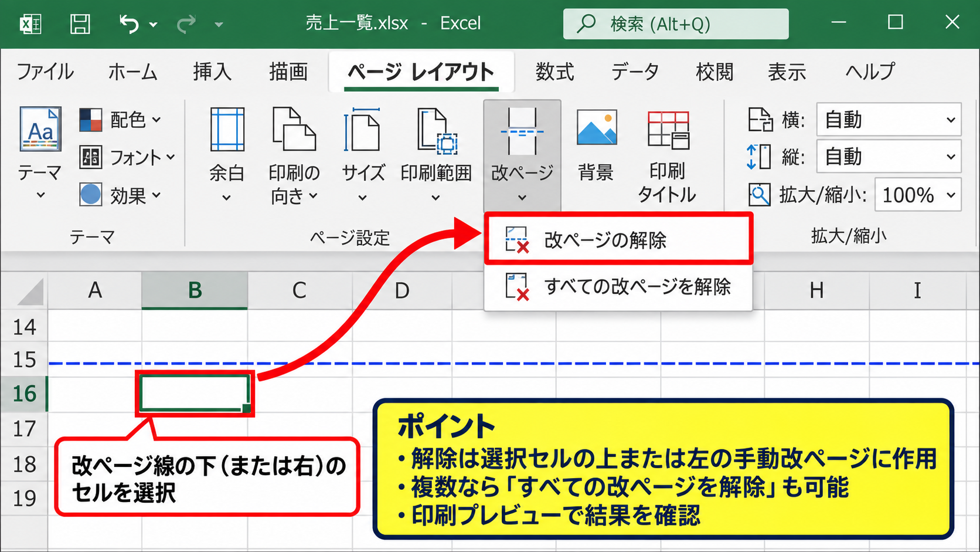Open the 配色 theme colors dropdown
Viewport: 980px width, 552px height.
(120, 120)
